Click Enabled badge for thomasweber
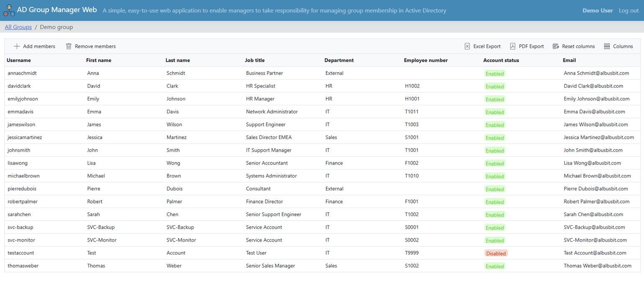 [x=495, y=266]
